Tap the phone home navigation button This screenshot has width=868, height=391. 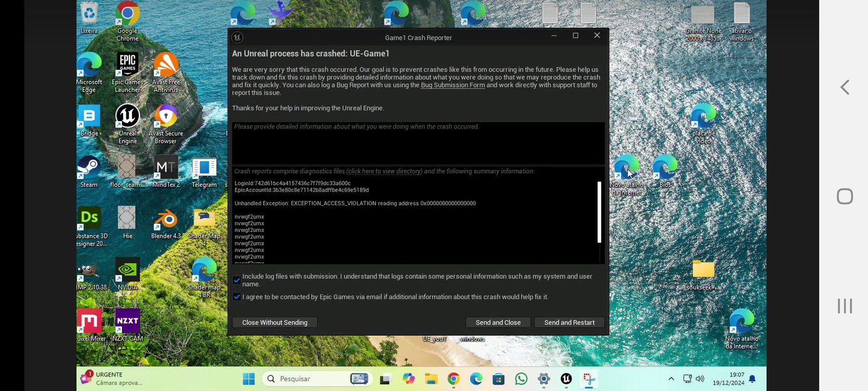pos(845,196)
